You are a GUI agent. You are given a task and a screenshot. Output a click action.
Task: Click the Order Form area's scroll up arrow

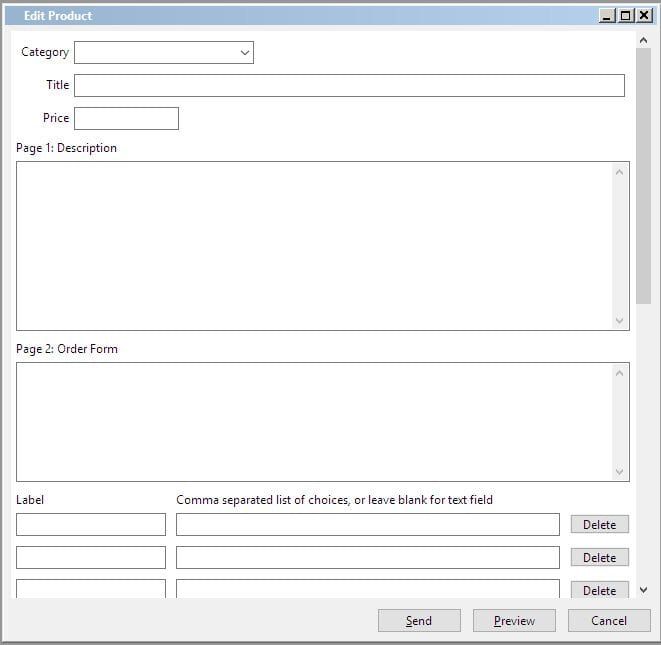pyautogui.click(x=619, y=373)
